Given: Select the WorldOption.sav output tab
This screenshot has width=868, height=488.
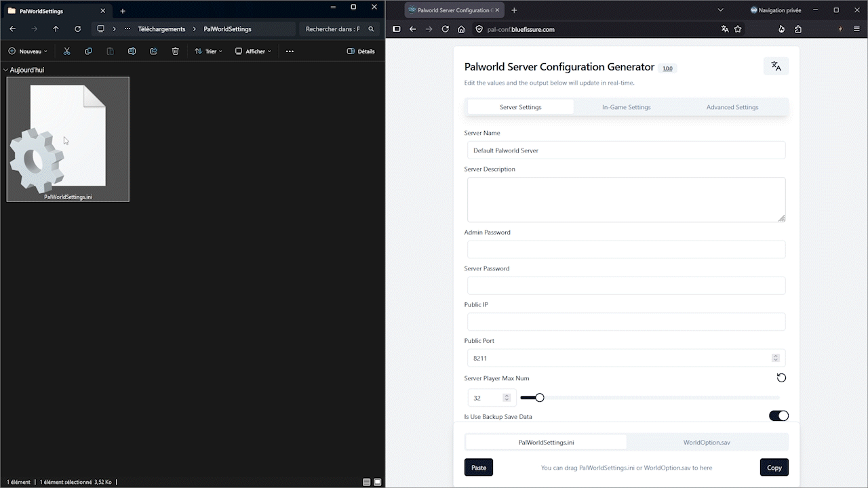Looking at the screenshot, I should [x=707, y=443].
